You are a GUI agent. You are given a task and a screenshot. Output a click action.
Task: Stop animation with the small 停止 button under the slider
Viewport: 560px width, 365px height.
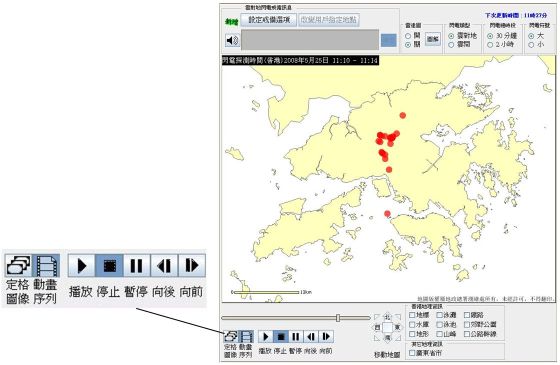281,336
